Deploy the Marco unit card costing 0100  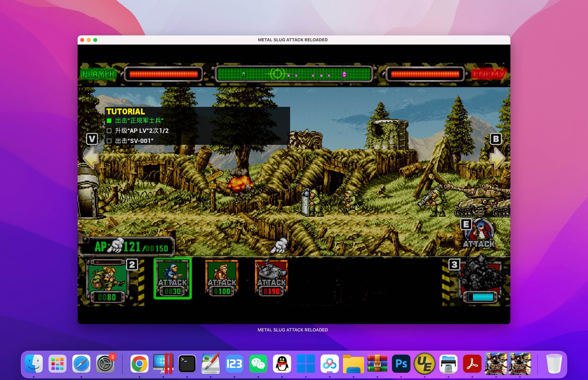[x=222, y=278]
